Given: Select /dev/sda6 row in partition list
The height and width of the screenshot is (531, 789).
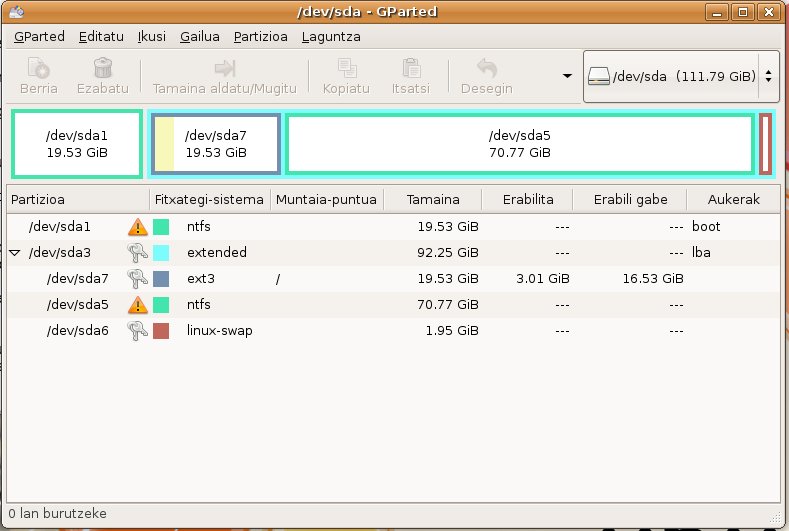Looking at the screenshot, I should tap(393, 331).
